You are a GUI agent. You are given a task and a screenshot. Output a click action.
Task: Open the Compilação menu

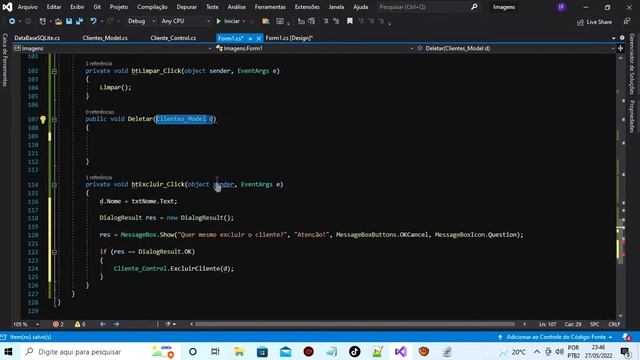(152, 7)
